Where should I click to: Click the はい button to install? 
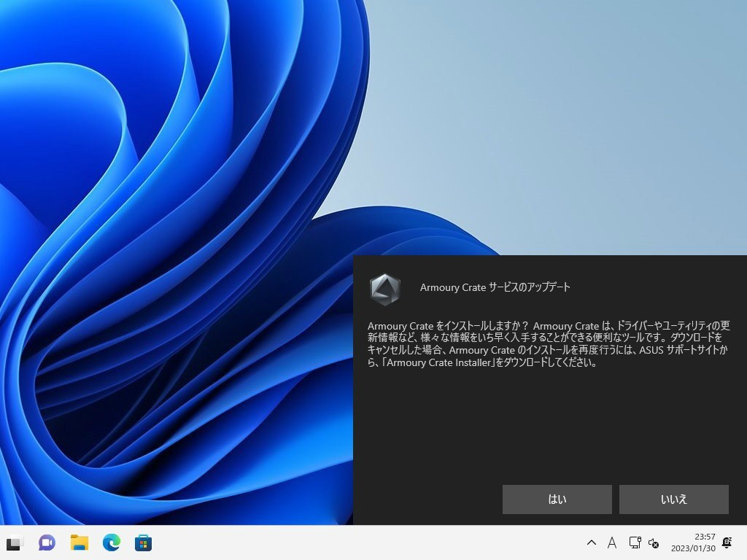coord(557,499)
